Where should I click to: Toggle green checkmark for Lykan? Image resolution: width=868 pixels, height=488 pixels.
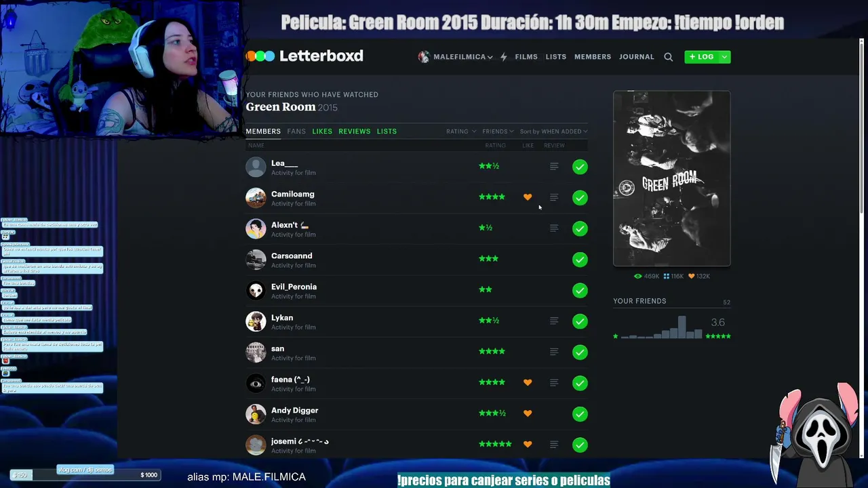click(580, 321)
